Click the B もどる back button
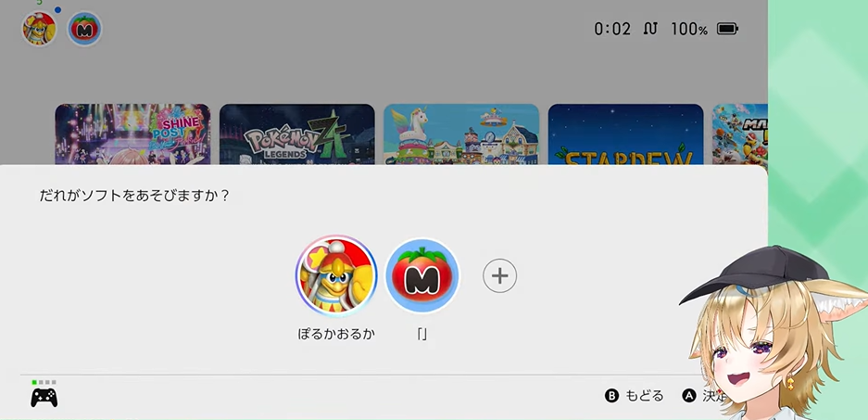The width and height of the screenshot is (868, 420). (x=634, y=396)
